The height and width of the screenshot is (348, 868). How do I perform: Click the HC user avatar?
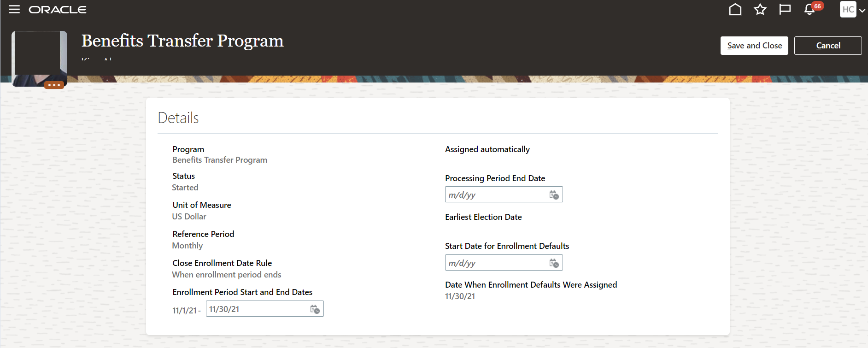(x=848, y=10)
